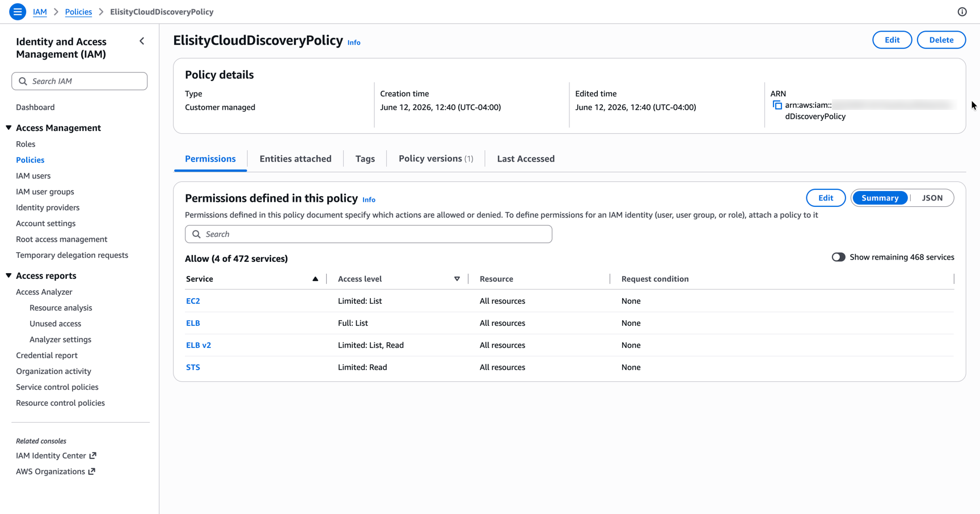Open Dashboard in sidebar
The width and height of the screenshot is (980, 514).
pyautogui.click(x=35, y=107)
